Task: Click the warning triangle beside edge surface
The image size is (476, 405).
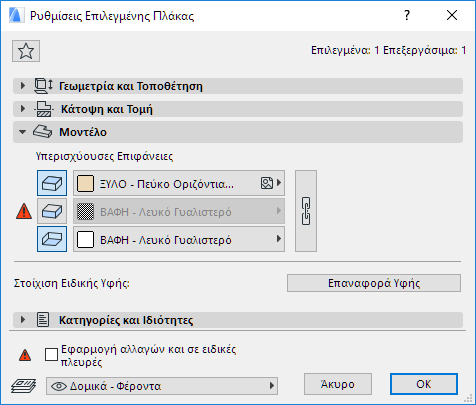Action: [24, 212]
